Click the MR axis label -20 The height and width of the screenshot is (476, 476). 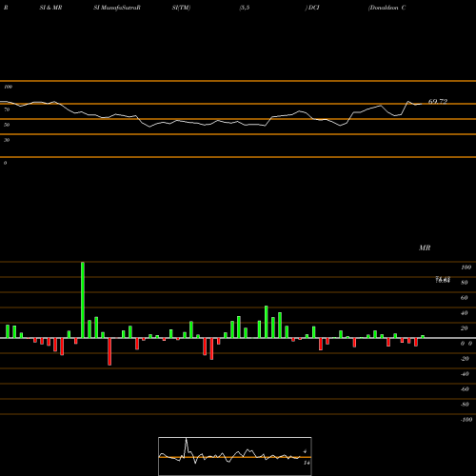click(x=465, y=359)
